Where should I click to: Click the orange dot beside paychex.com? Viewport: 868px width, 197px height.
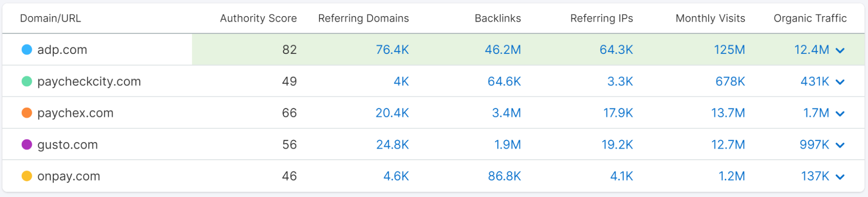pyautogui.click(x=27, y=113)
